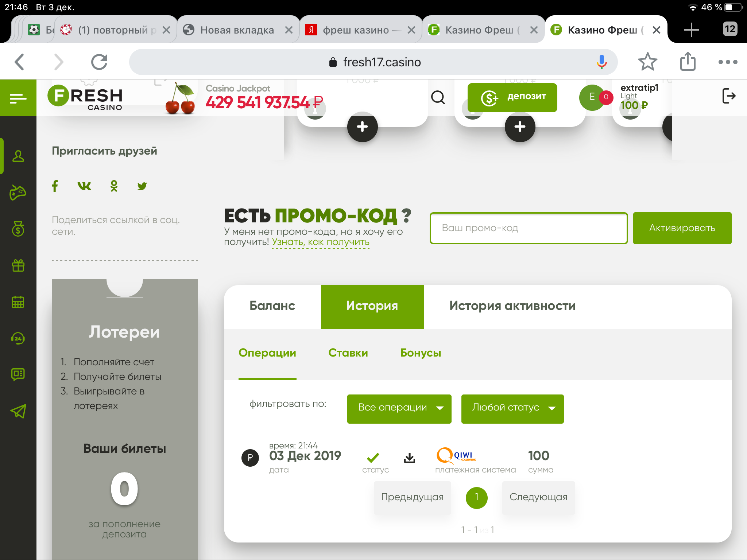The width and height of the screenshot is (747, 560).
Task: Share via VK social icon
Action: tap(84, 186)
